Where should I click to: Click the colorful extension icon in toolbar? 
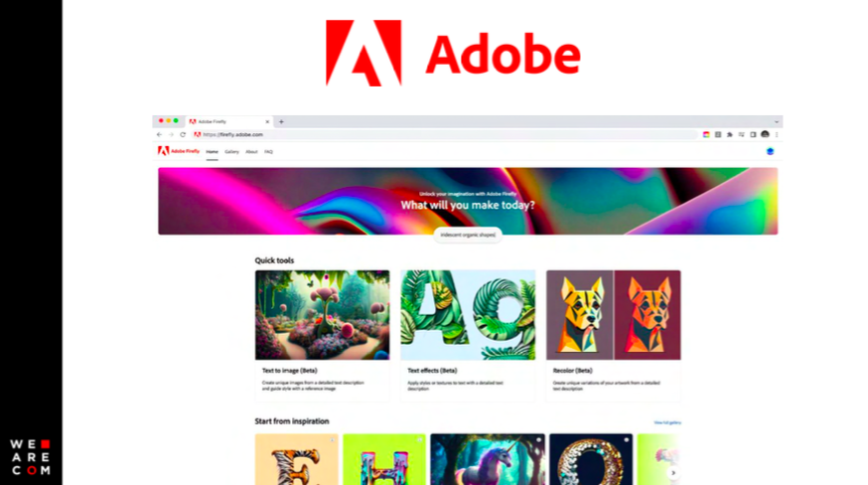706,135
